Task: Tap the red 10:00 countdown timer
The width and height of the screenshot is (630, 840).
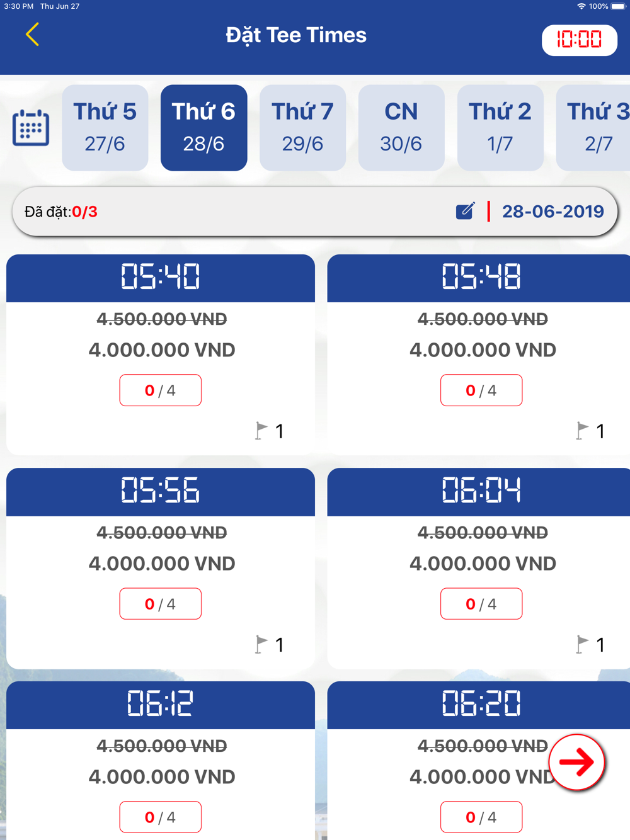Action: click(x=579, y=40)
